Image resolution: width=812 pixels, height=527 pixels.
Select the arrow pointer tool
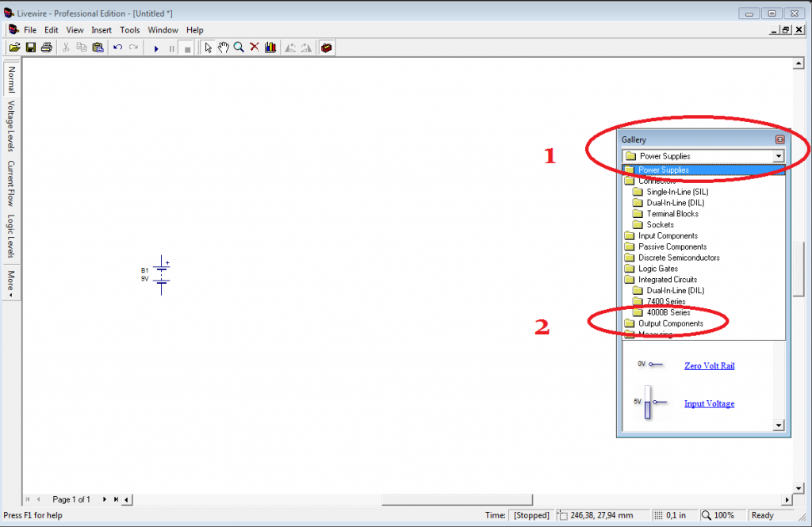pos(208,48)
